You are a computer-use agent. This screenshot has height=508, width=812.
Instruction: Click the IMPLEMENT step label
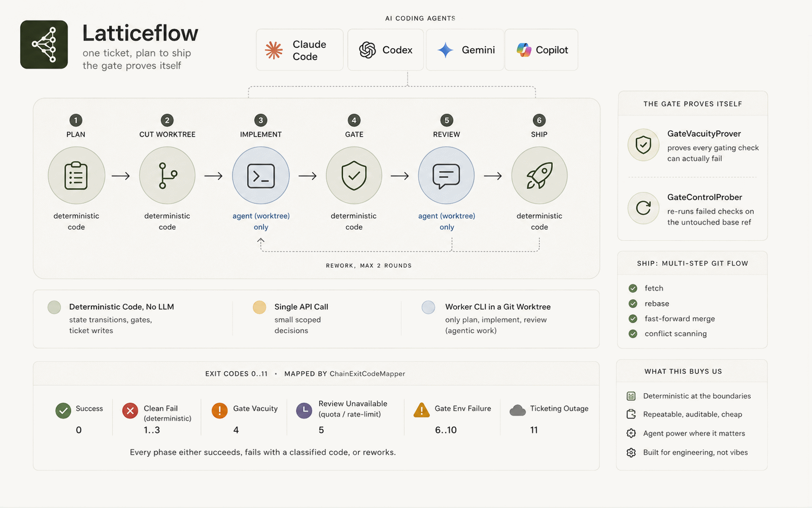261,135
